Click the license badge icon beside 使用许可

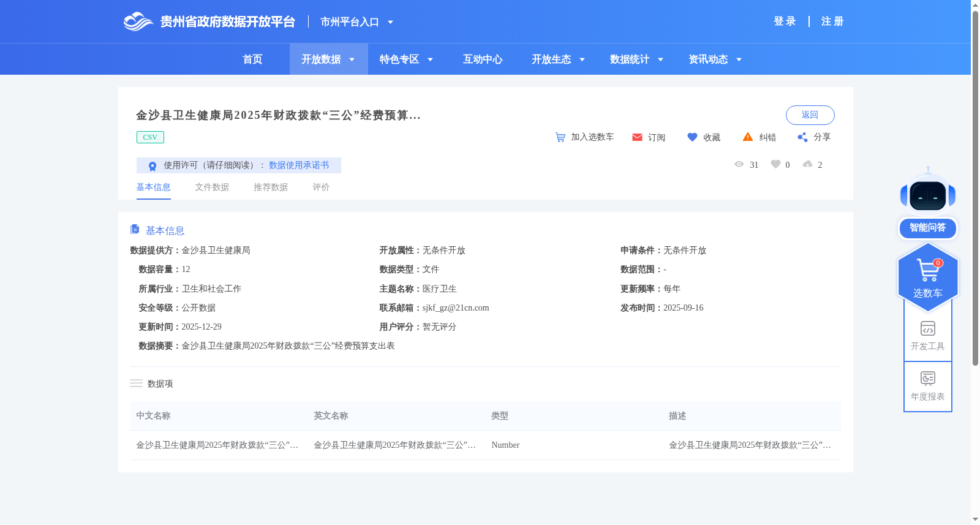(x=153, y=166)
